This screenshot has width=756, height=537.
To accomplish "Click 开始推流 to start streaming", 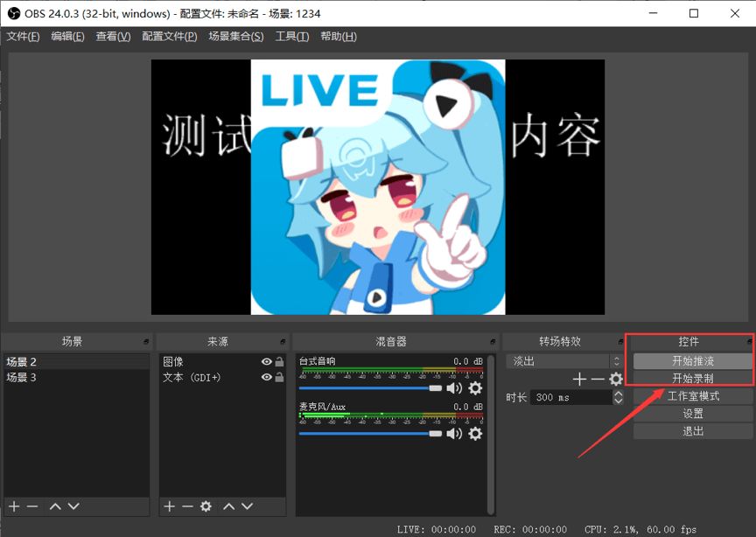I will point(693,361).
